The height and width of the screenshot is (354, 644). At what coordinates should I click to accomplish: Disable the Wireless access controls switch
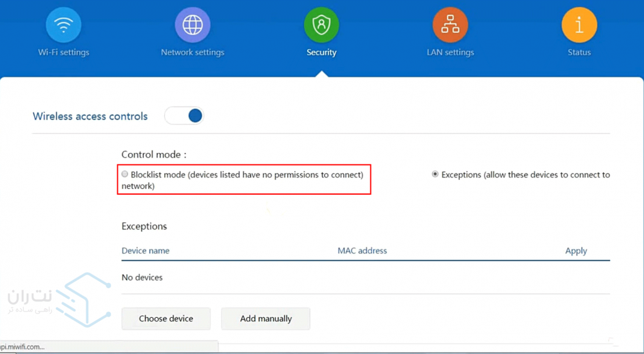coord(184,116)
